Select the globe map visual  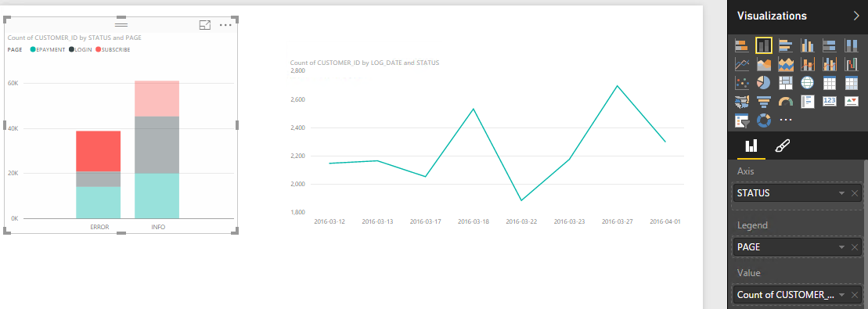[807, 83]
